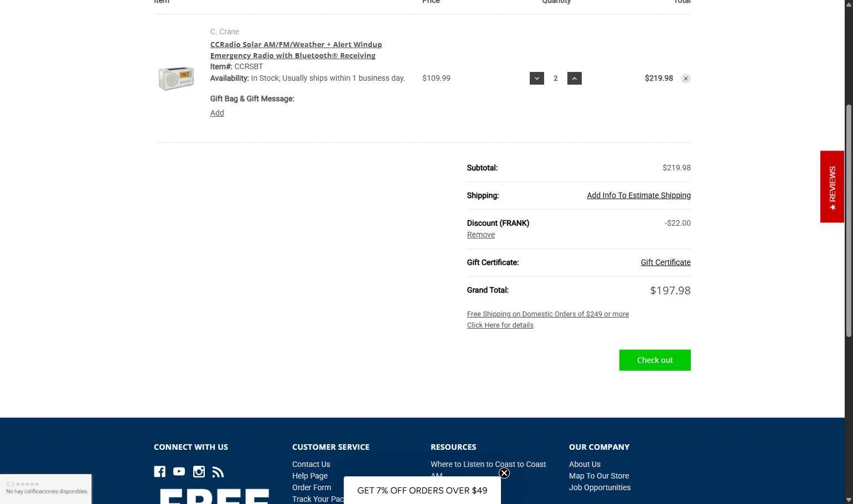Click the CUSTOMER SERVICE footer heading
The height and width of the screenshot is (504, 853).
331,447
